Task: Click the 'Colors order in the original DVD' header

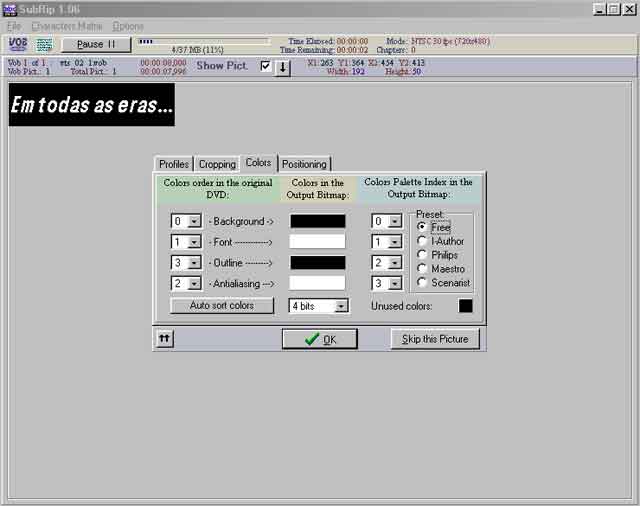Action: pyautogui.click(x=218, y=189)
